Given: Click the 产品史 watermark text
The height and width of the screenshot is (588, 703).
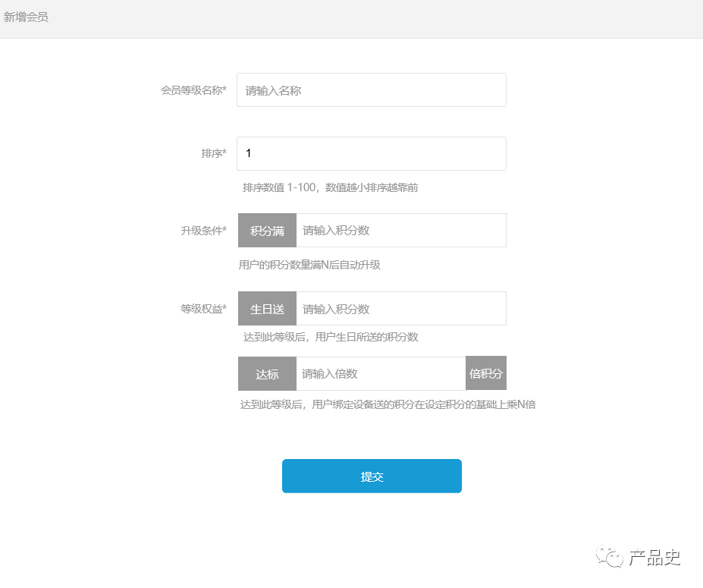Looking at the screenshot, I should (x=654, y=558).
